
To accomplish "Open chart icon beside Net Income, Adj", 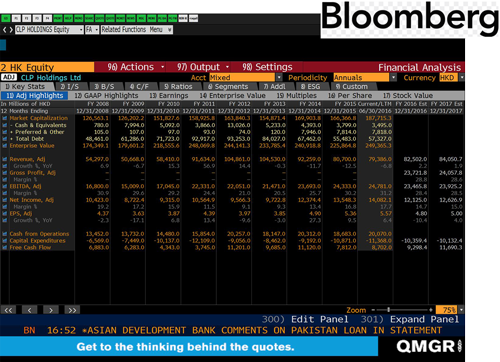I will [x=5, y=200].
